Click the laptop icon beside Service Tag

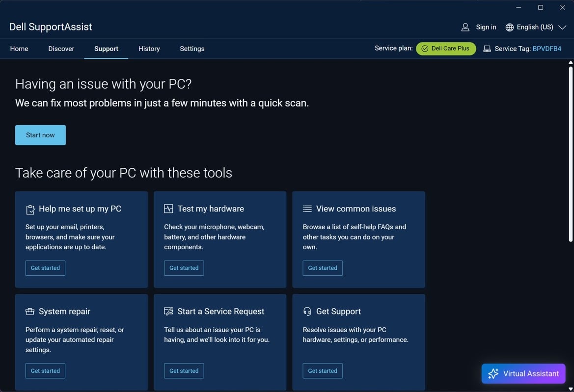click(487, 49)
